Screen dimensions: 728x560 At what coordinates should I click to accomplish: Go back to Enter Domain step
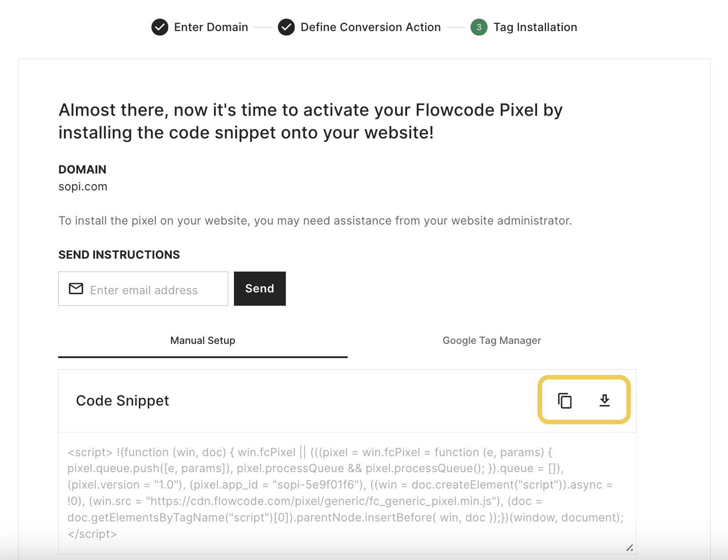click(211, 27)
